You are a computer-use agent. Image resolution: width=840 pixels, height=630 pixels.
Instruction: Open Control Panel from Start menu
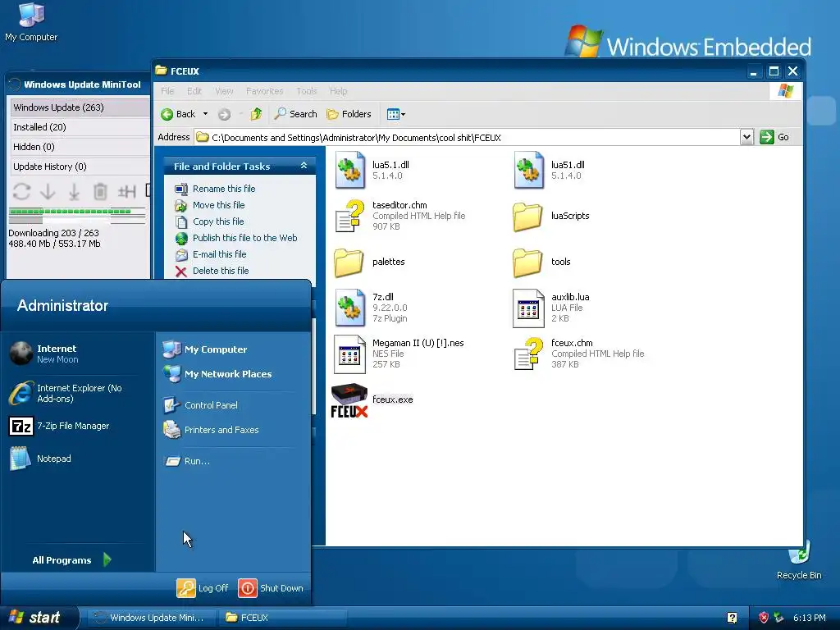pos(200,405)
